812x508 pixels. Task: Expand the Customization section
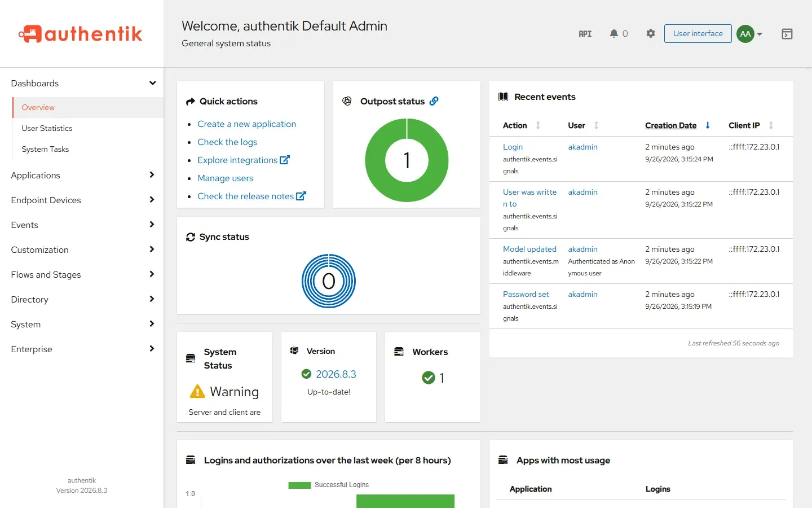pyautogui.click(x=82, y=249)
